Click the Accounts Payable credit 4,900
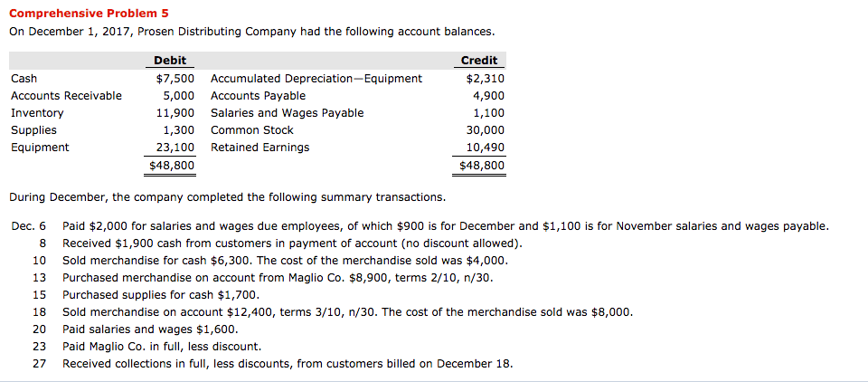The width and height of the screenshot is (868, 382). coord(488,96)
